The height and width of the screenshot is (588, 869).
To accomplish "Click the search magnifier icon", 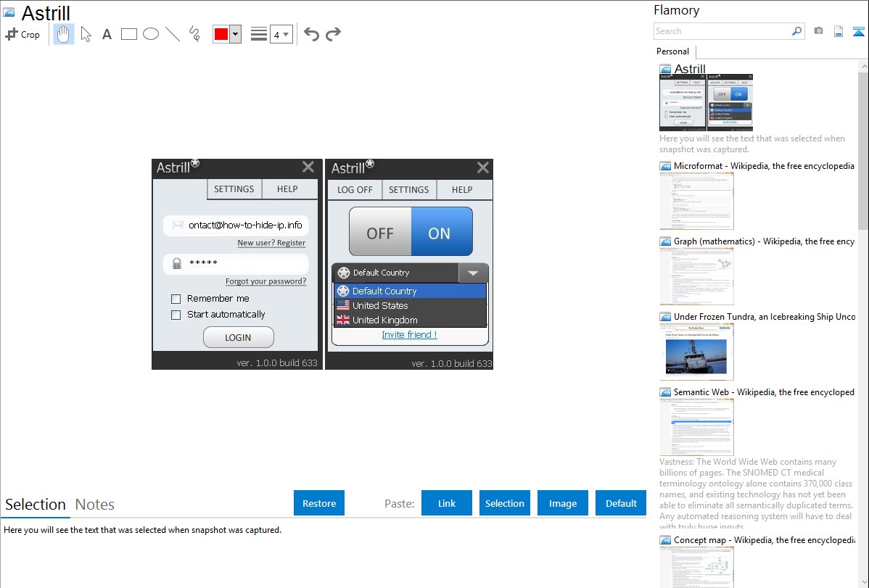I will [x=796, y=31].
